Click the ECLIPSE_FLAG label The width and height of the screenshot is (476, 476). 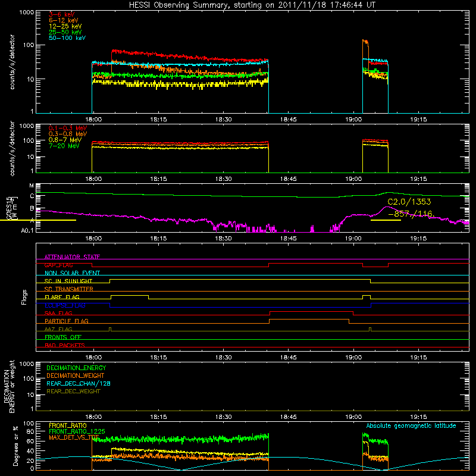point(65,305)
